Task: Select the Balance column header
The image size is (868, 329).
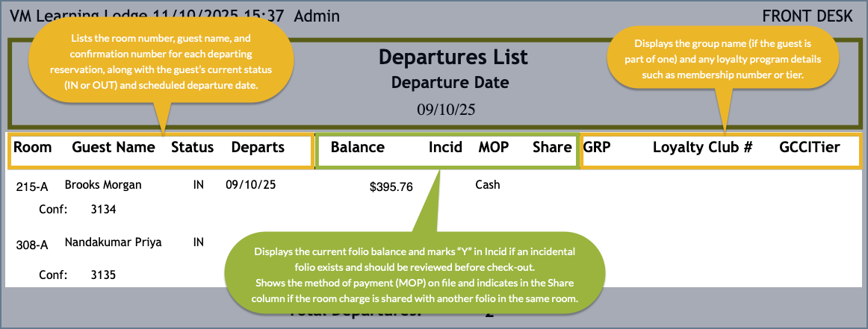Action: [358, 148]
